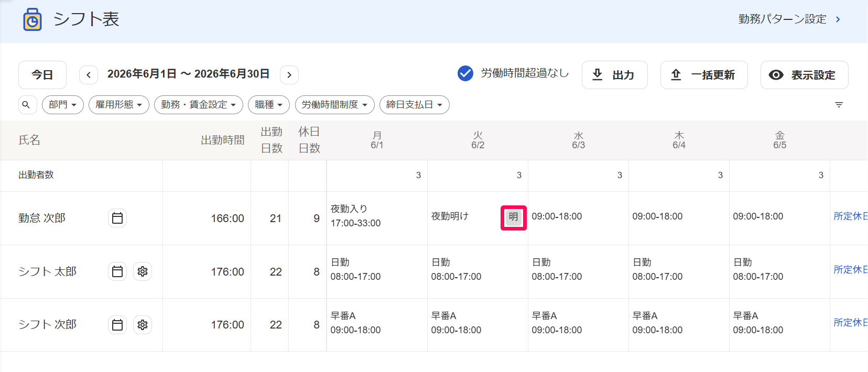Click the 今日 button
The height and width of the screenshot is (372, 868).
point(42,75)
